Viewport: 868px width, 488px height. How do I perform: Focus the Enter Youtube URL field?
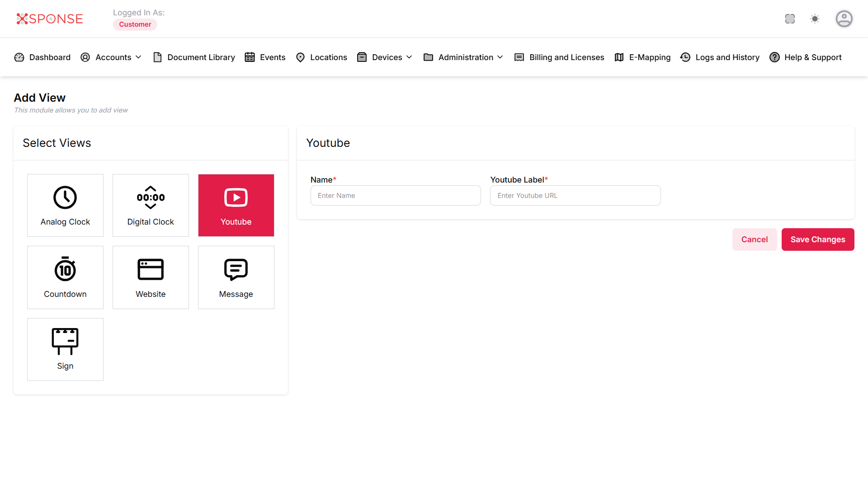click(x=575, y=196)
